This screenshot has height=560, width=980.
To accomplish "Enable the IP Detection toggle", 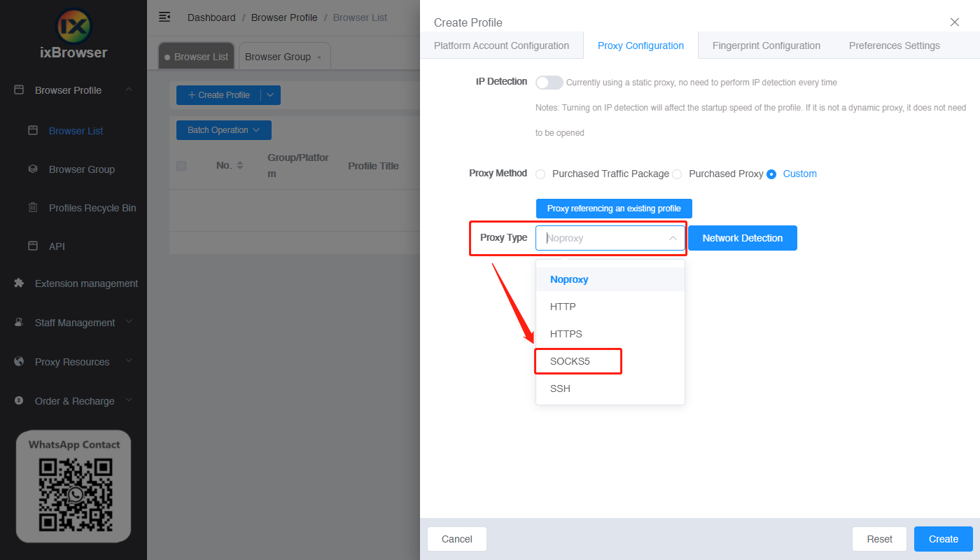I will (549, 83).
